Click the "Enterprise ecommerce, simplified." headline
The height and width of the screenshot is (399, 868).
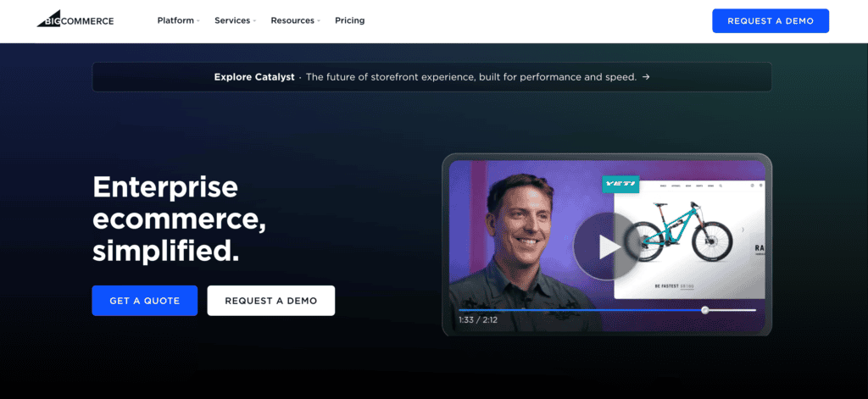click(180, 219)
